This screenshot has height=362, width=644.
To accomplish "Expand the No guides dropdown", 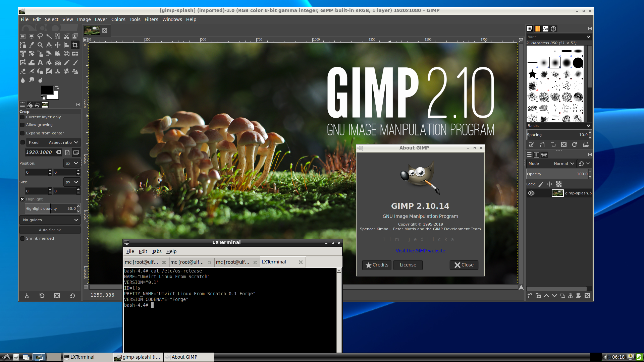I will [50, 220].
